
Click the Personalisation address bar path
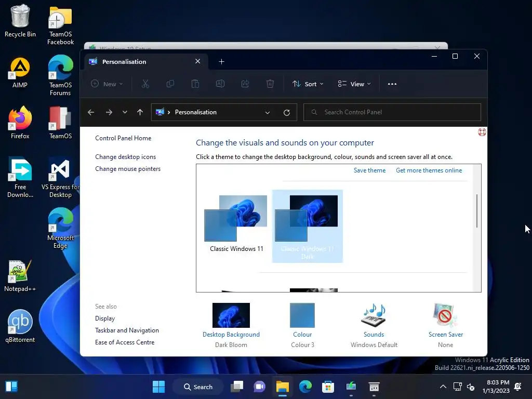tap(195, 112)
